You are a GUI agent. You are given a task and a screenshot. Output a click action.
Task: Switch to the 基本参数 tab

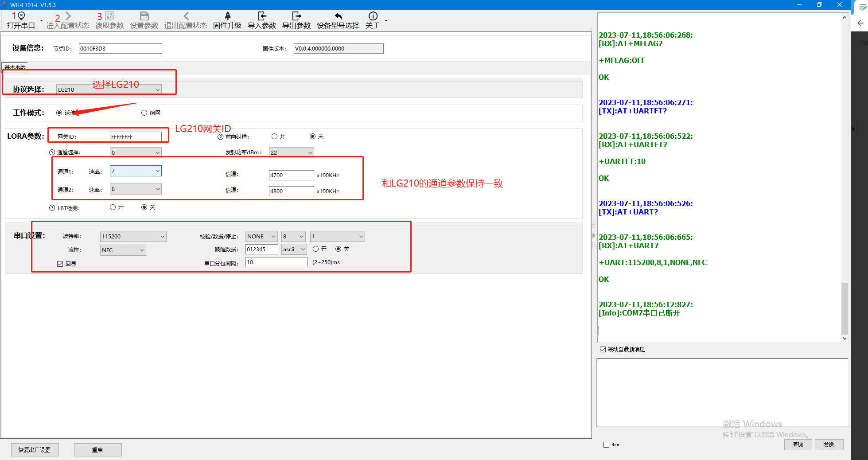[15, 67]
